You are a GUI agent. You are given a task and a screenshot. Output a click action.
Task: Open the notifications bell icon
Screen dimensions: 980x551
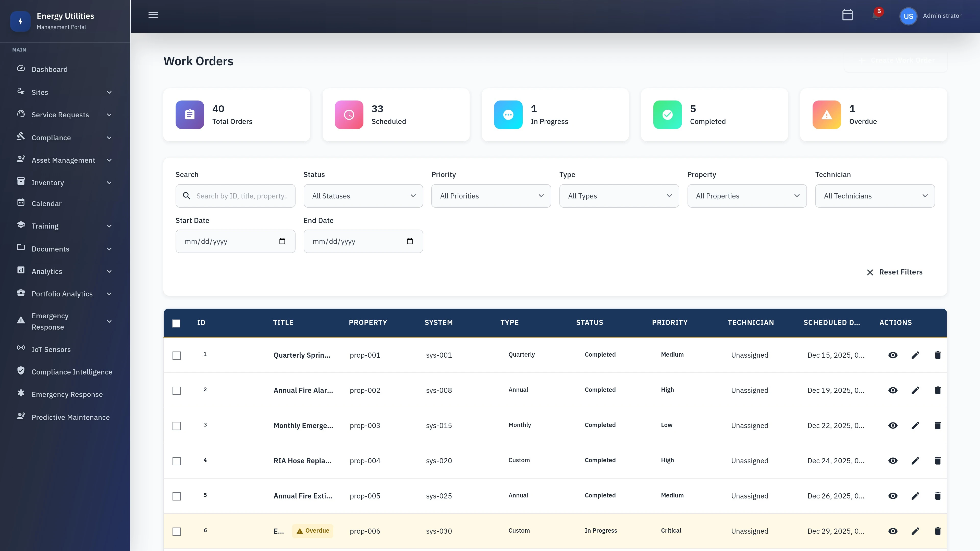click(876, 16)
